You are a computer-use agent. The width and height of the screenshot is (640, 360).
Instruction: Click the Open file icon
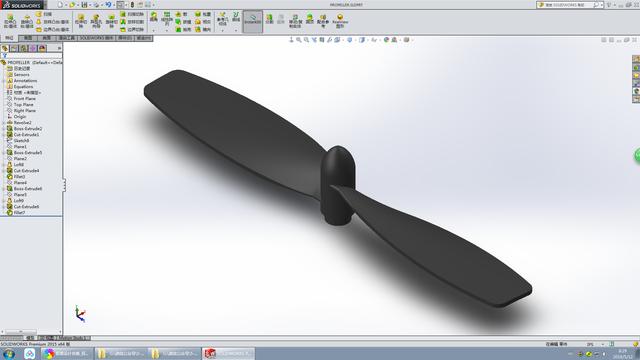tap(72, 5)
